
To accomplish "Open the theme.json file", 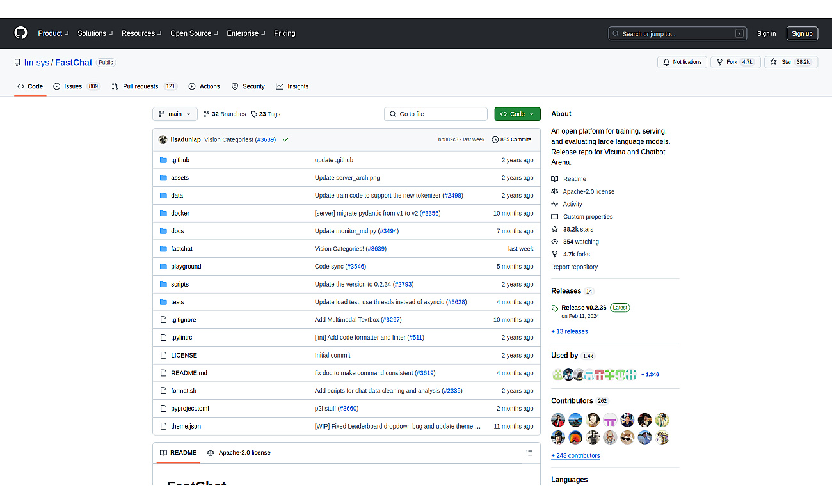I will [x=186, y=426].
